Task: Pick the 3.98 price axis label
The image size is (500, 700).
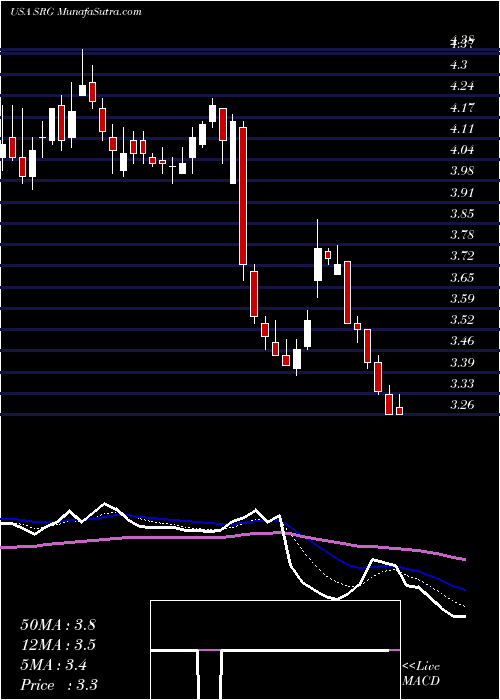Action: coord(462,171)
